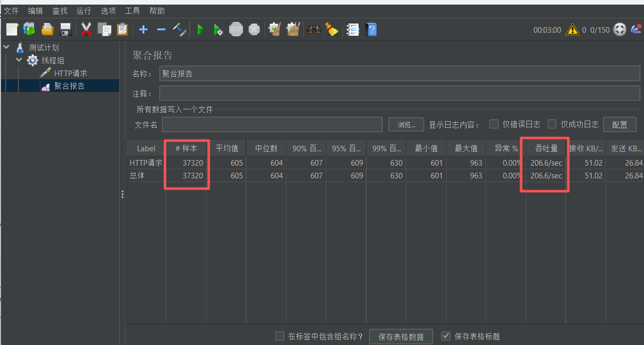Image resolution: width=644 pixels, height=345 pixels.
Task: Collapse the 测试计划 tree node
Action: (6, 47)
